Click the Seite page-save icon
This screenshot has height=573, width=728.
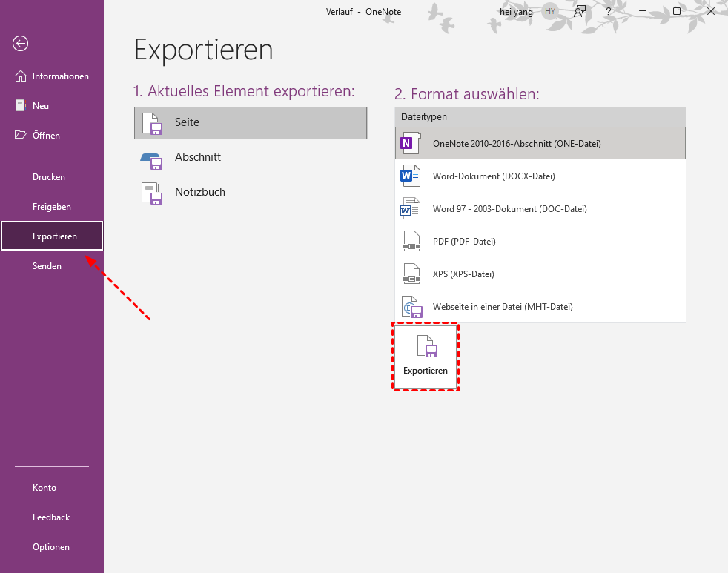click(152, 124)
